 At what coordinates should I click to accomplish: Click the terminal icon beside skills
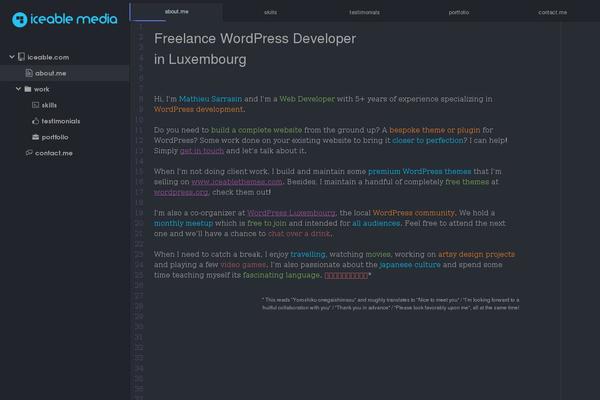click(x=36, y=105)
